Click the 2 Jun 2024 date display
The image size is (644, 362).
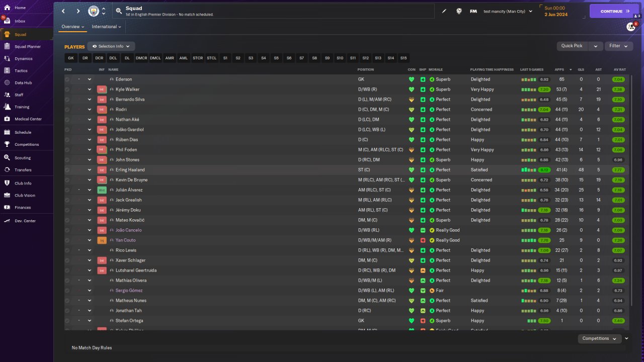pyautogui.click(x=556, y=15)
